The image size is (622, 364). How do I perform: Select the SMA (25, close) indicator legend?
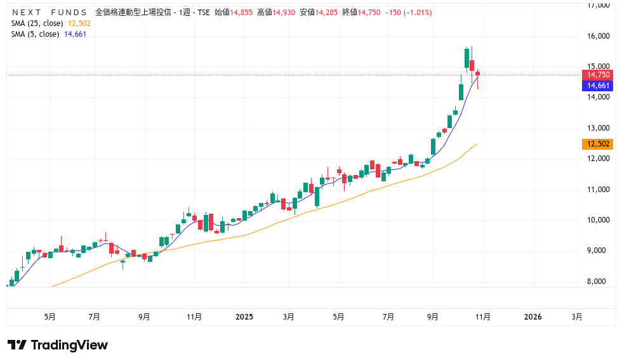[x=37, y=23]
